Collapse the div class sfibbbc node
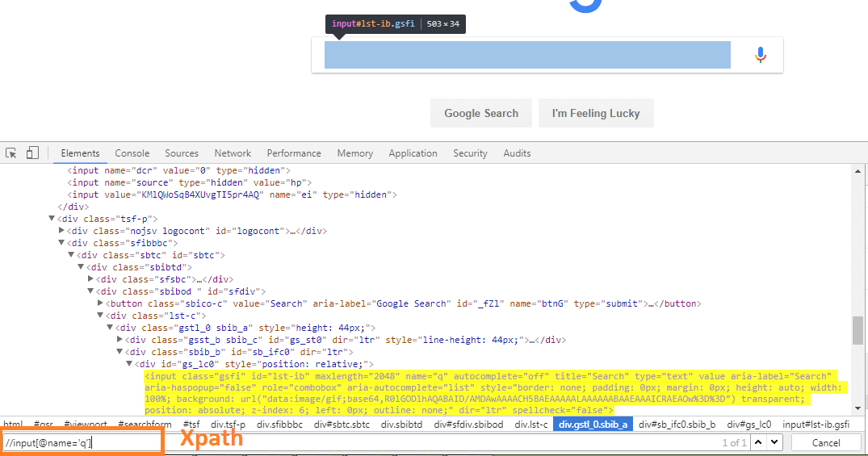 [61, 242]
